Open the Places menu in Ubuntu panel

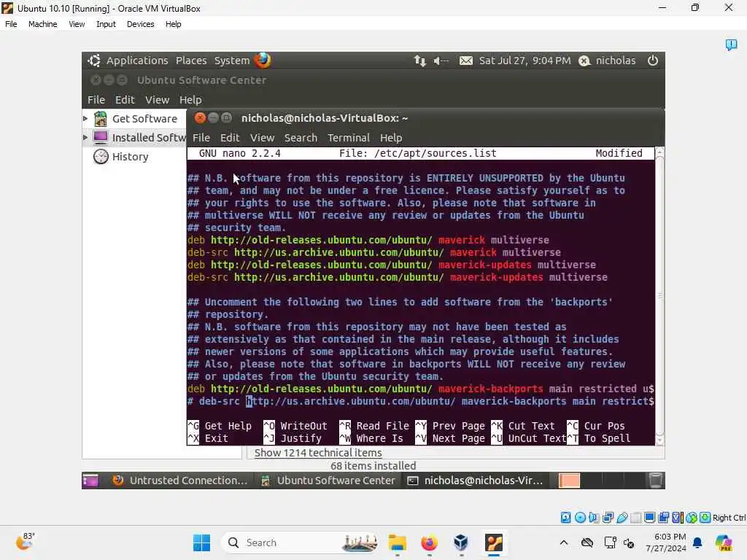[191, 61]
